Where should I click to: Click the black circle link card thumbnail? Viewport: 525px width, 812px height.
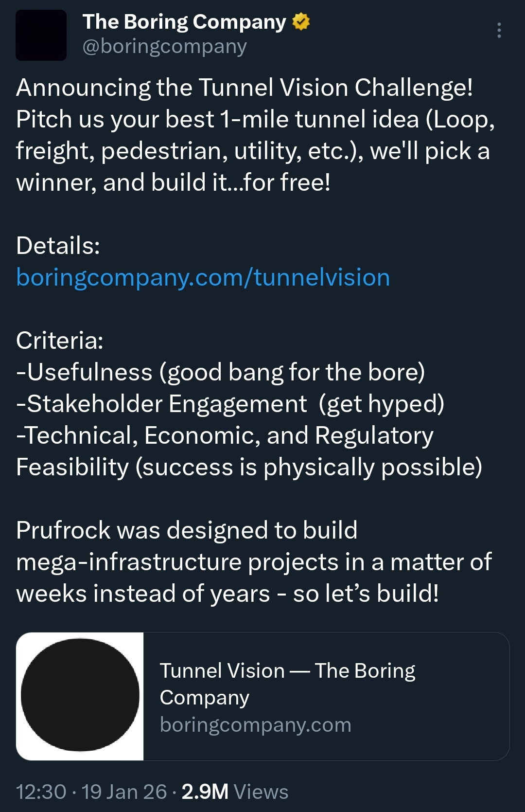point(80,696)
